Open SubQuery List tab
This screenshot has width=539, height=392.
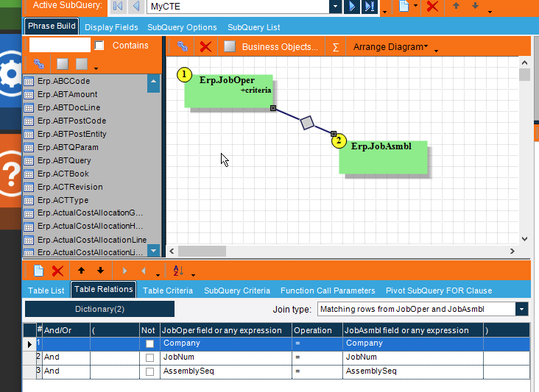pos(254,27)
